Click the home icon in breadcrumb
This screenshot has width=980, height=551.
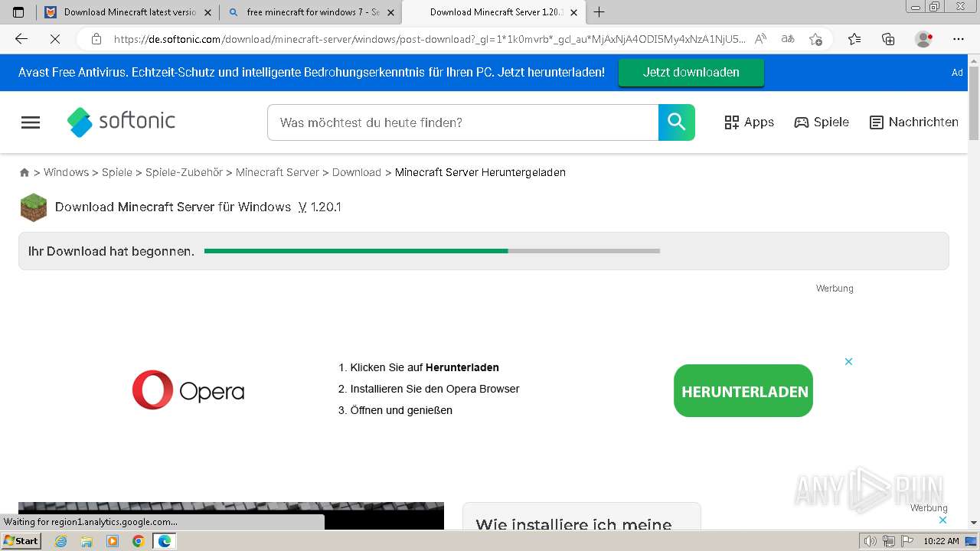pos(24,173)
